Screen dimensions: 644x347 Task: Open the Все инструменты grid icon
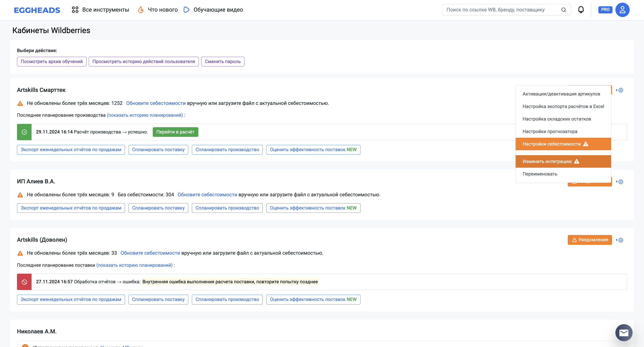click(x=75, y=10)
